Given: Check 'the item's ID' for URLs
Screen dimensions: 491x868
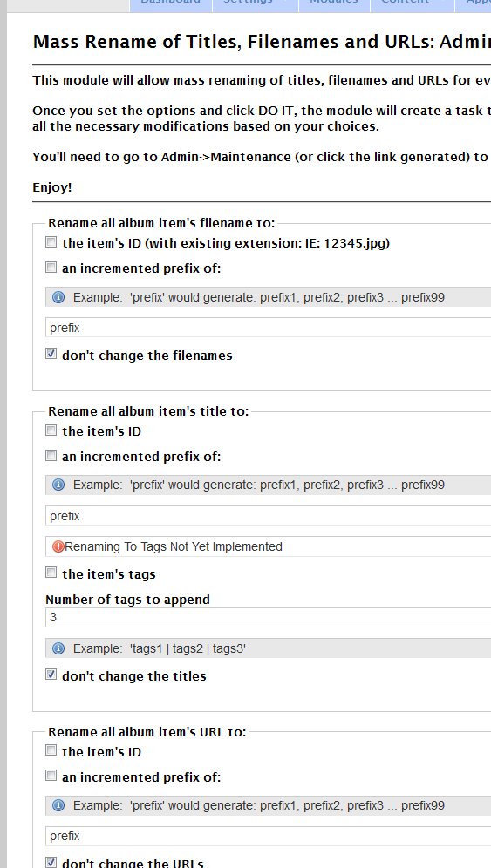Looking at the screenshot, I should (51, 750).
